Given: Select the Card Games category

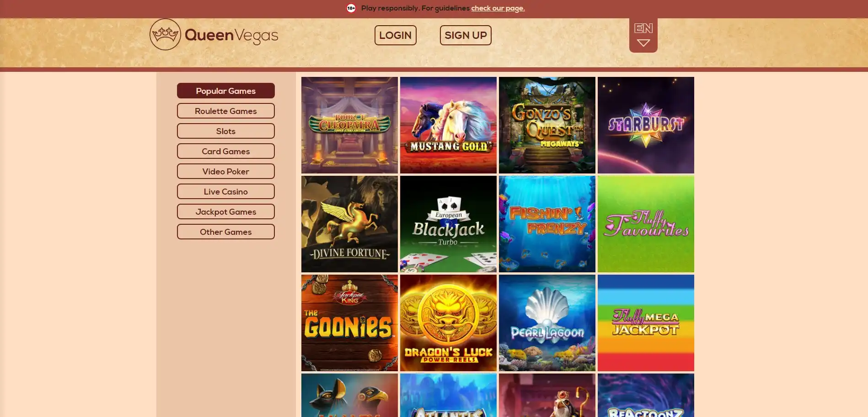Looking at the screenshot, I should [226, 151].
